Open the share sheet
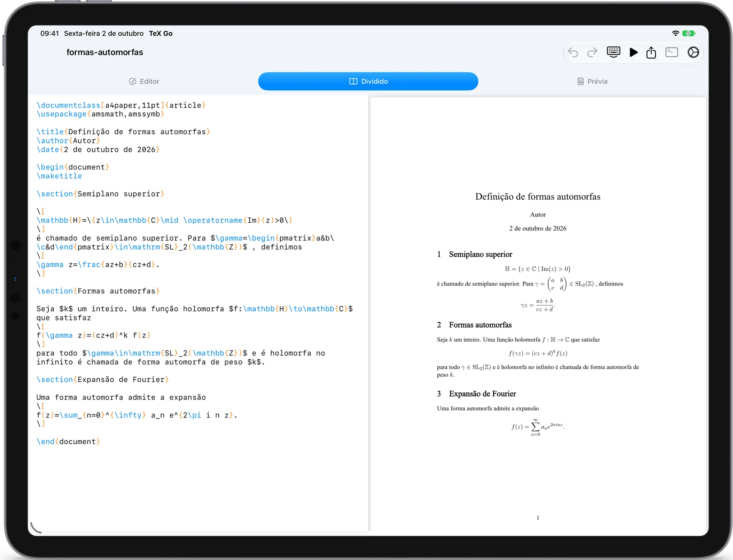 click(x=651, y=52)
